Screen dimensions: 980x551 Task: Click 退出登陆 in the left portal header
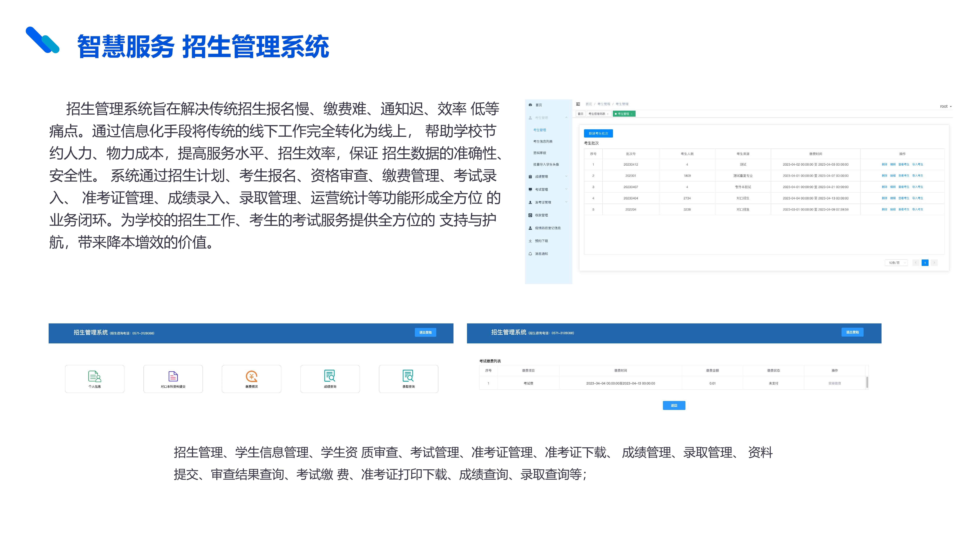(425, 333)
